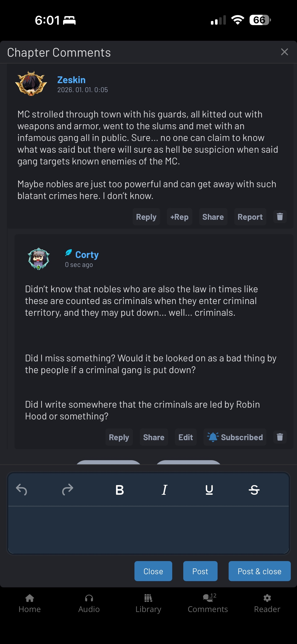Edit Corty's reply
This screenshot has width=297, height=644.
pos(186,437)
